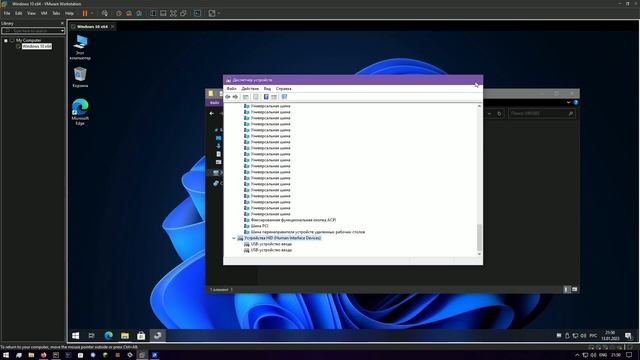The width and height of the screenshot is (640, 360).
Task: Select the Этот компьютер desktop icon
Action: [x=80, y=47]
